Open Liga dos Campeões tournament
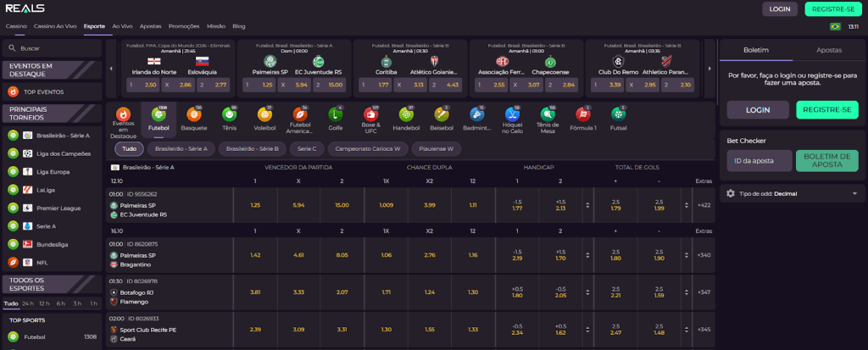The width and height of the screenshot is (868, 350). 52,153
